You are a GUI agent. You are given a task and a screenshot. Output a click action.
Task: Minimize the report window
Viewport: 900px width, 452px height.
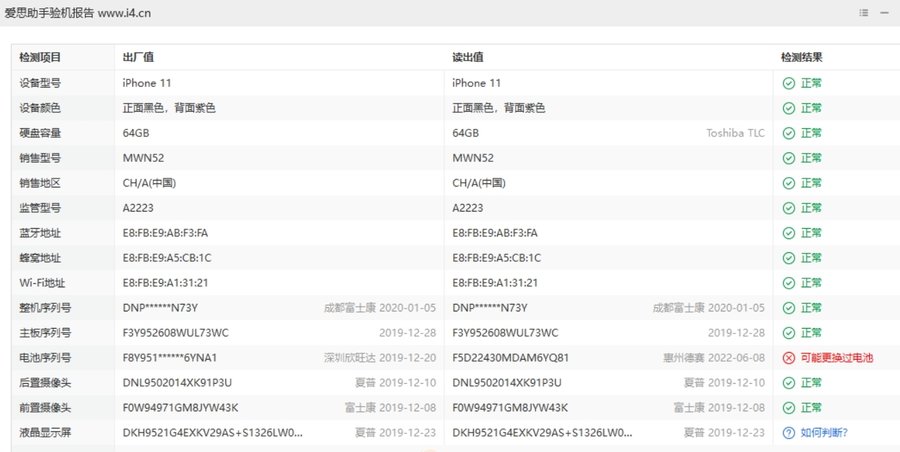[x=886, y=12]
